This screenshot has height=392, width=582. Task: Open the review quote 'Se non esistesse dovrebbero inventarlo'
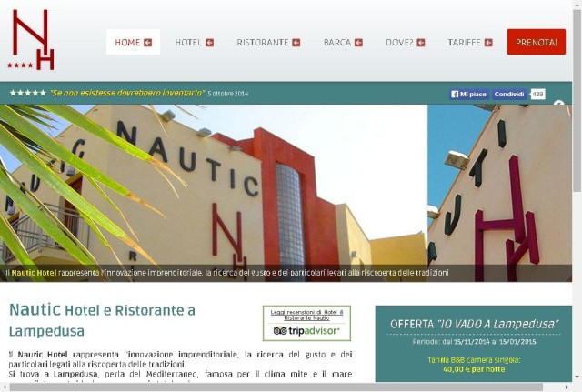(x=127, y=93)
